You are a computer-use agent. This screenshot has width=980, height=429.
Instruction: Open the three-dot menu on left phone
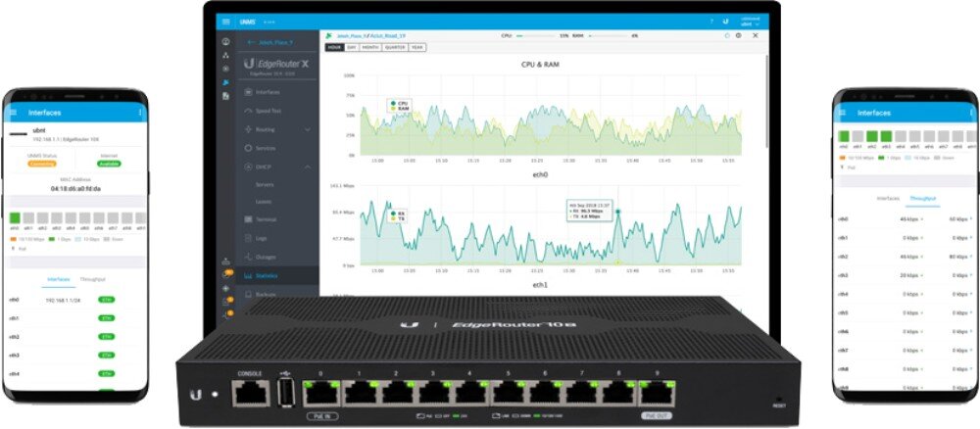pyautogui.click(x=139, y=113)
